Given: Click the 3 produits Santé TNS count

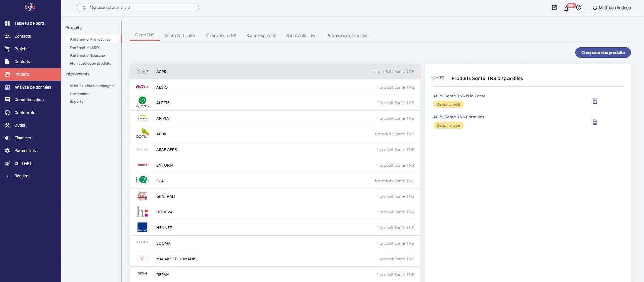Looking at the screenshot, I should tap(394, 181).
